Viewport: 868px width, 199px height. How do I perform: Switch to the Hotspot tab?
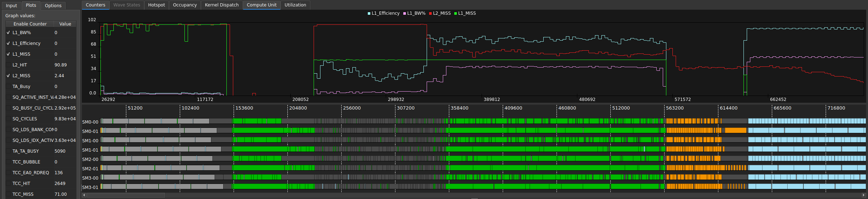tap(156, 5)
